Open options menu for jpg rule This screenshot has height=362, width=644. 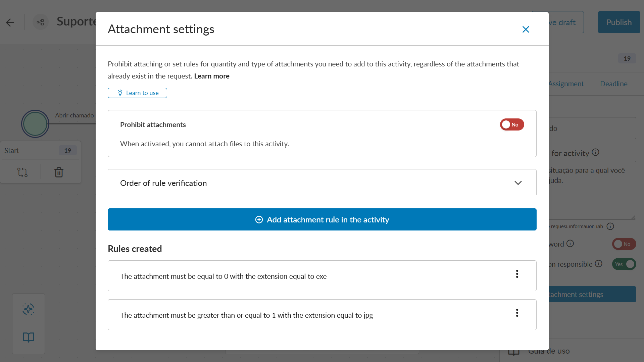coord(517,313)
